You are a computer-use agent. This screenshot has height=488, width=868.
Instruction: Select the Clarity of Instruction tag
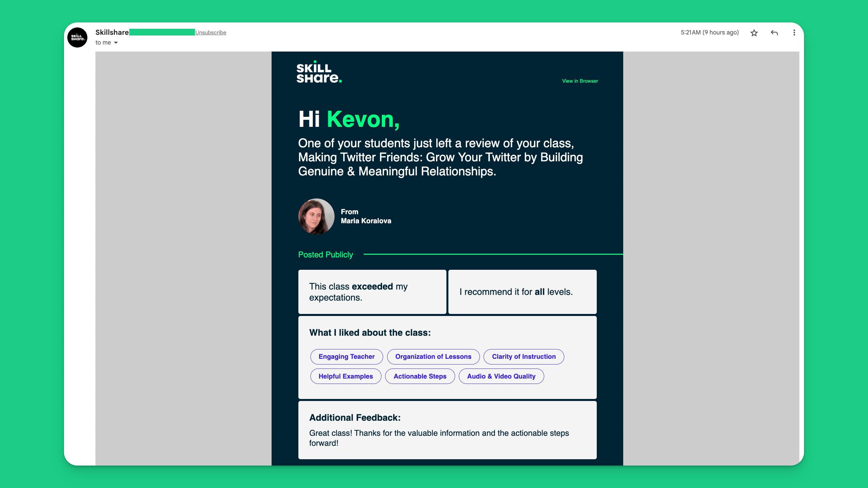pyautogui.click(x=524, y=357)
